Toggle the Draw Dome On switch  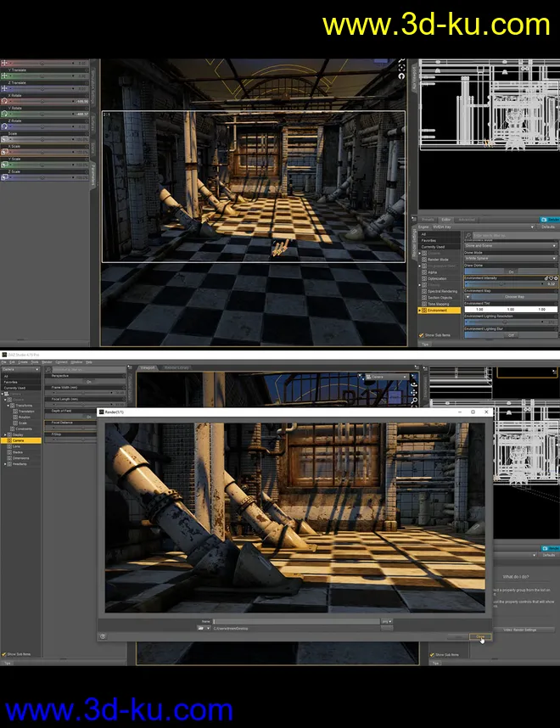[x=511, y=272]
